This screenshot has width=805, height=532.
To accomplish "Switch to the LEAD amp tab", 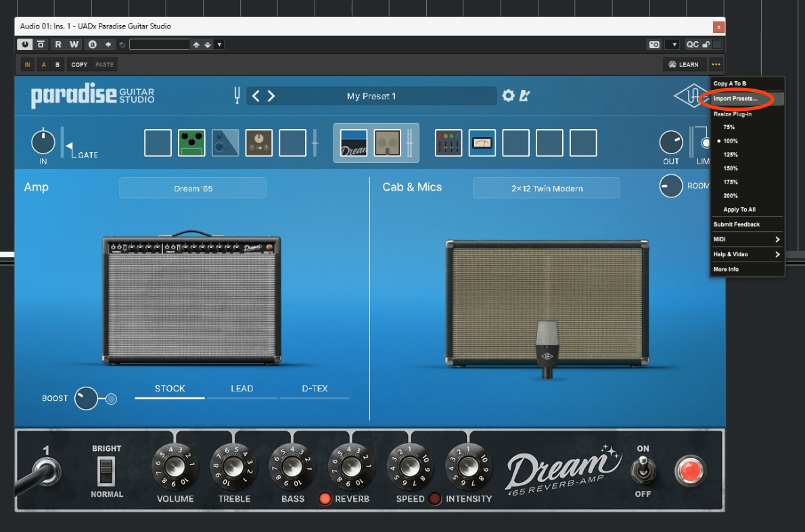I will pyautogui.click(x=241, y=389).
